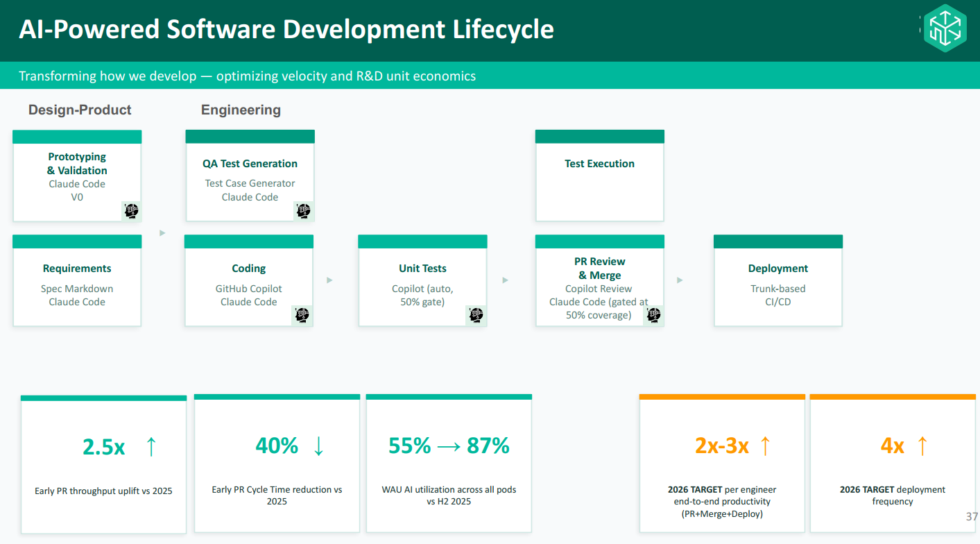Click the 40% metric value
Image resolution: width=980 pixels, height=544 pixels.
coord(277,445)
